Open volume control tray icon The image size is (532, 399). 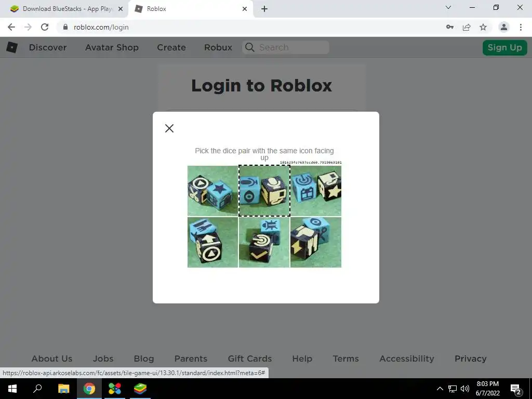[x=465, y=389]
